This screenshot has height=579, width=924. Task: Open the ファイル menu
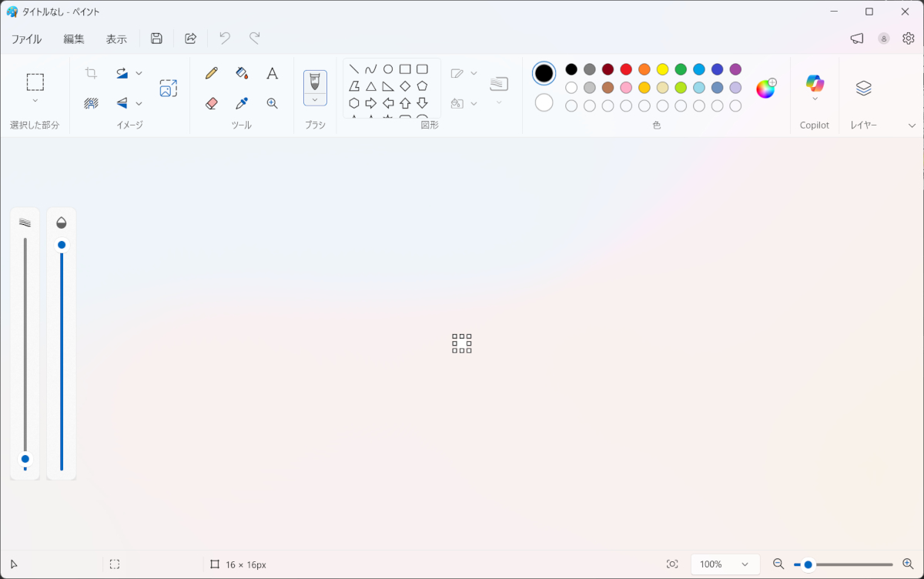[26, 38]
